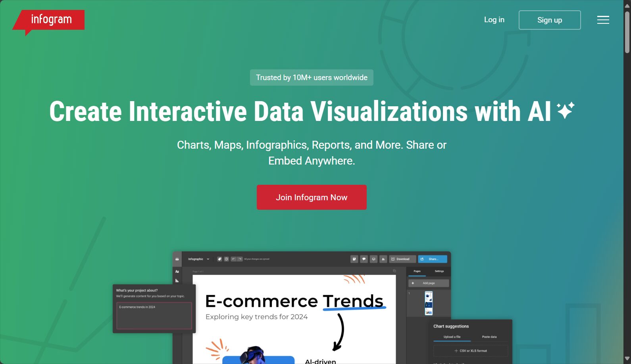Click the present screen icon
Image resolution: width=631 pixels, height=364 pixels.
tap(373, 259)
